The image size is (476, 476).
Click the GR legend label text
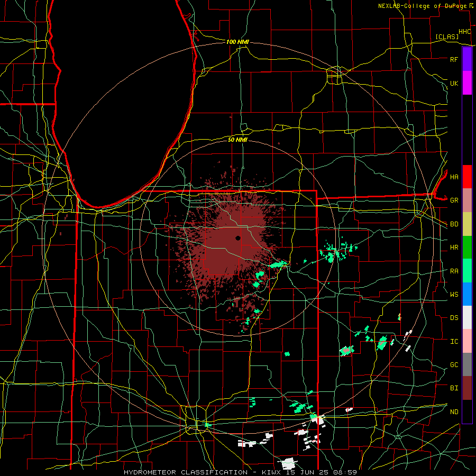(x=454, y=200)
